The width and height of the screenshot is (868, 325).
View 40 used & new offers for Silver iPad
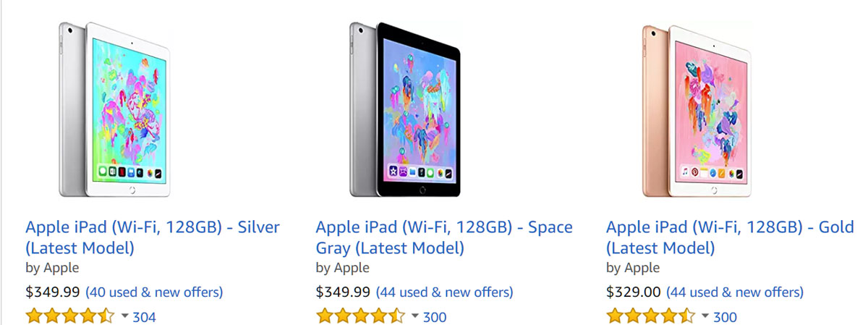point(154,292)
